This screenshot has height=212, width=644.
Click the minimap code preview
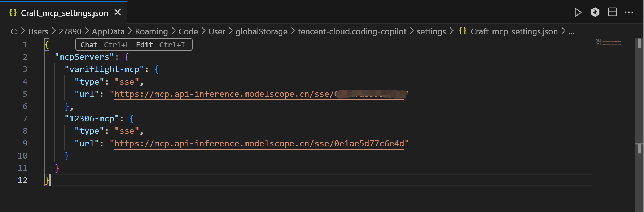[x=608, y=43]
